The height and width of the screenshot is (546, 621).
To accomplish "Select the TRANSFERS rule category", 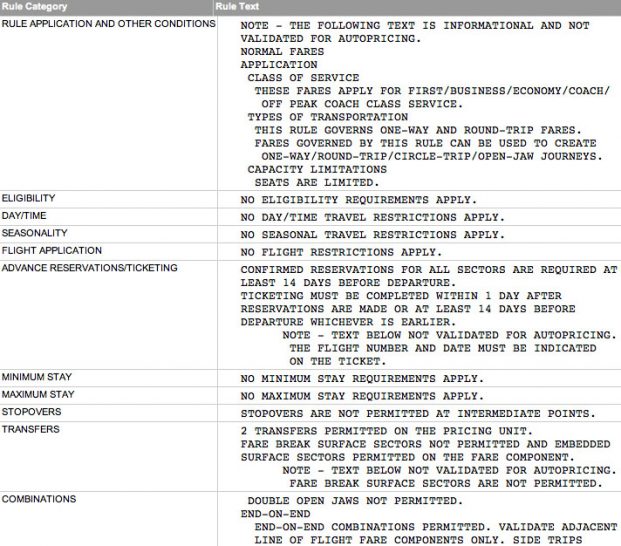I will point(30,429).
